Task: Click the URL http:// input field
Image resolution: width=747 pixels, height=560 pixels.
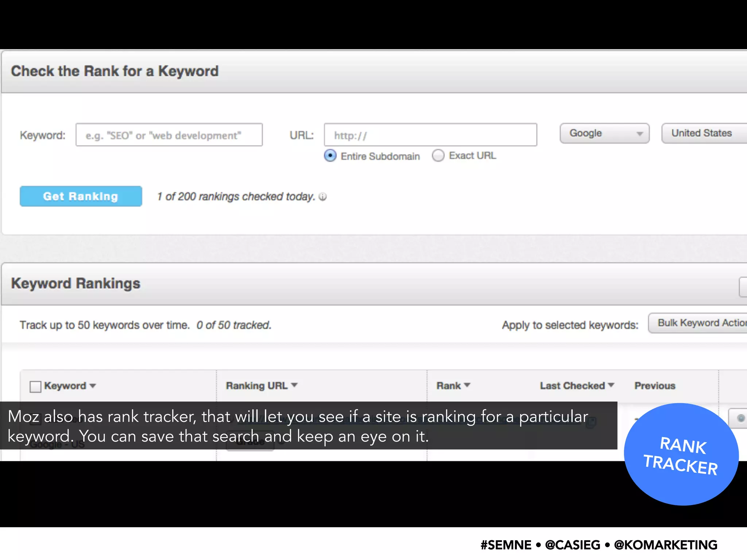Action: (430, 135)
